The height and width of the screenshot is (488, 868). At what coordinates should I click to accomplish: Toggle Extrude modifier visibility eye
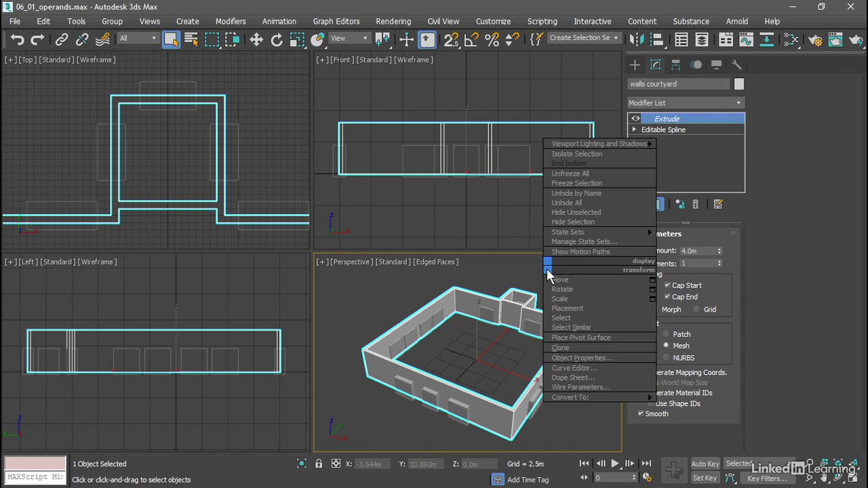coord(635,119)
